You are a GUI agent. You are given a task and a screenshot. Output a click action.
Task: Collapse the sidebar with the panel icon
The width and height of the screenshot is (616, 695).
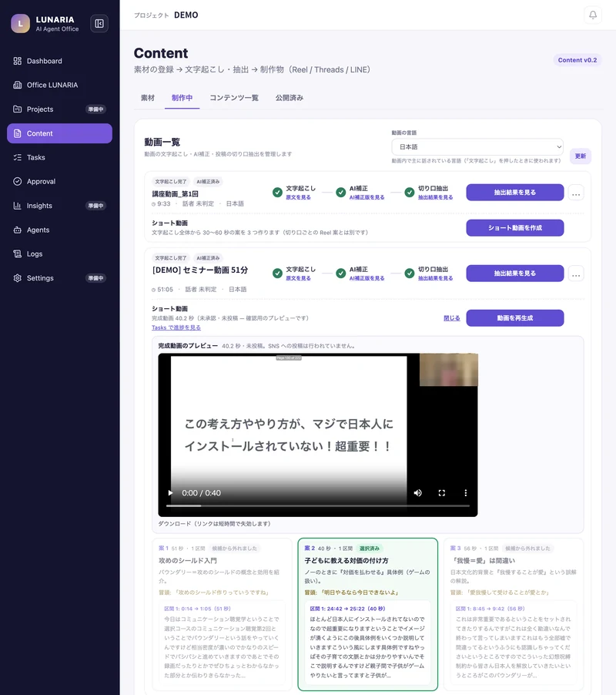tap(99, 23)
